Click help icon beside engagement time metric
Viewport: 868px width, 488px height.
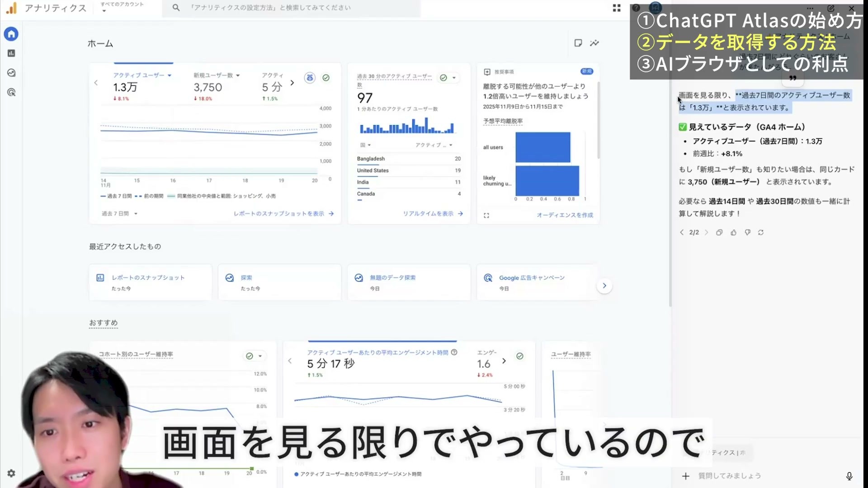(454, 352)
